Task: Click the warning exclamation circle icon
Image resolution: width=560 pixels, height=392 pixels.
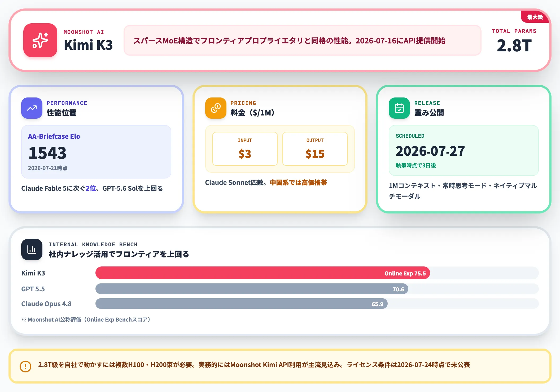Action: (x=25, y=366)
